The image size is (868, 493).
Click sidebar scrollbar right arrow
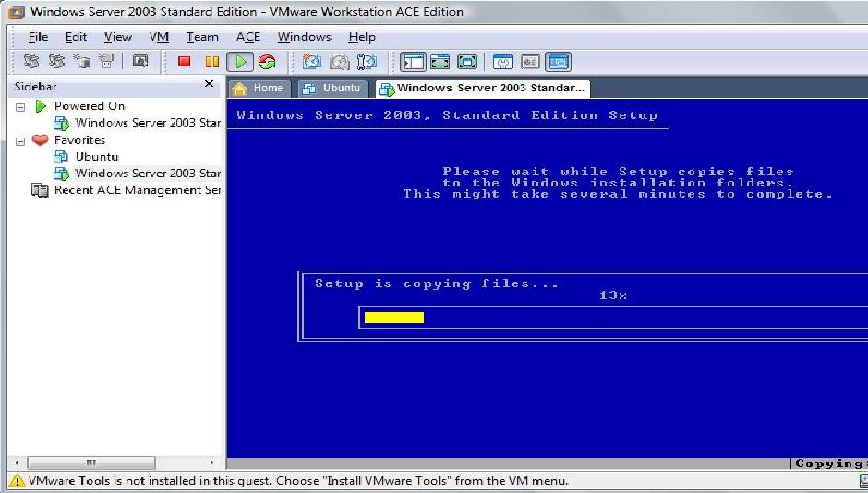[x=211, y=463]
